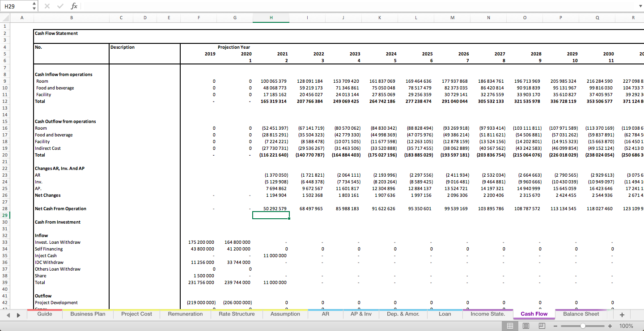The width and height of the screenshot is (644, 331).
Task: Select row 12 header
Action: (5, 101)
